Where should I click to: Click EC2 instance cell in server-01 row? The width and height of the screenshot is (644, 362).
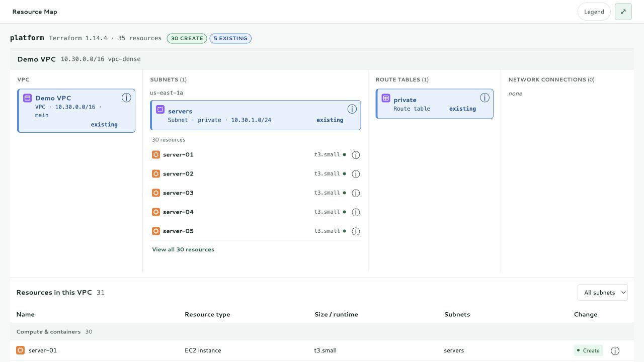pos(203,350)
